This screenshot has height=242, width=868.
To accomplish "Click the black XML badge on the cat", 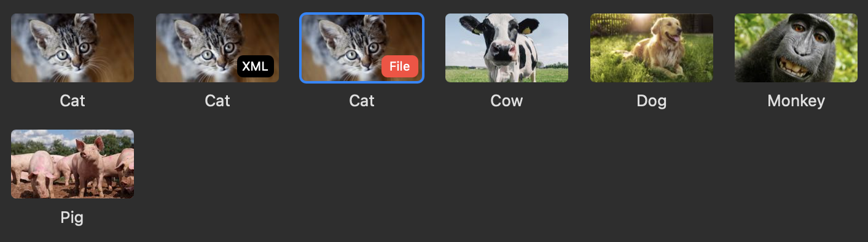I will (x=255, y=66).
